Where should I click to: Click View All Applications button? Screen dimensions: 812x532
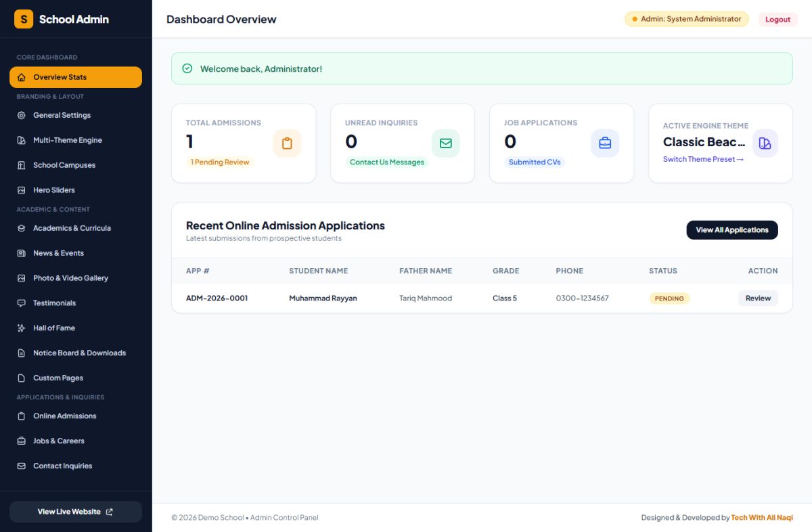[732, 230]
